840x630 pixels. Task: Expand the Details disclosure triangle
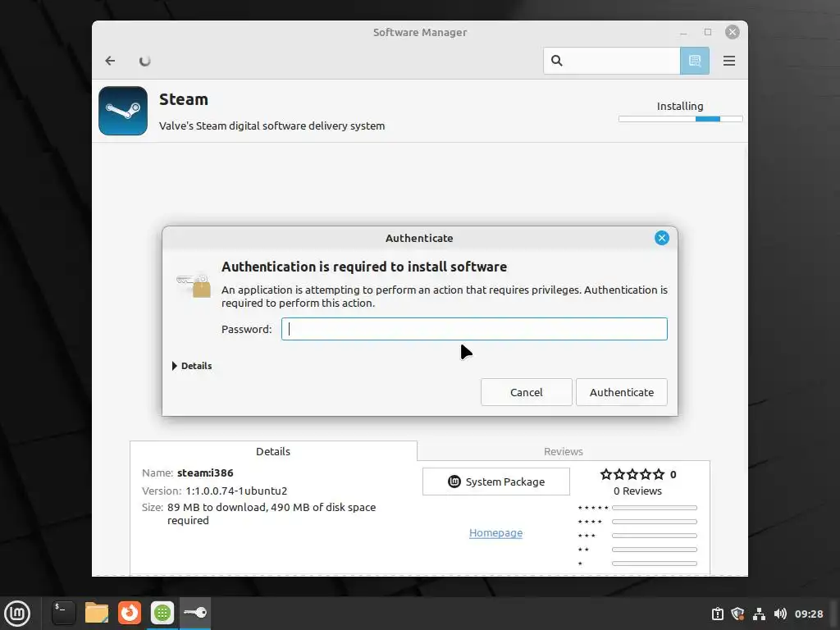click(x=175, y=366)
